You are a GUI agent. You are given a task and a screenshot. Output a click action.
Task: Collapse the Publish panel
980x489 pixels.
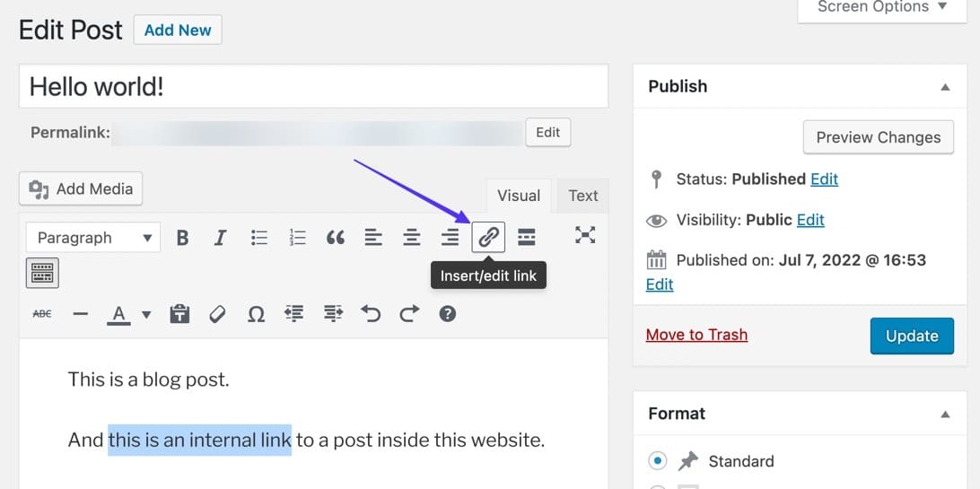click(x=945, y=87)
